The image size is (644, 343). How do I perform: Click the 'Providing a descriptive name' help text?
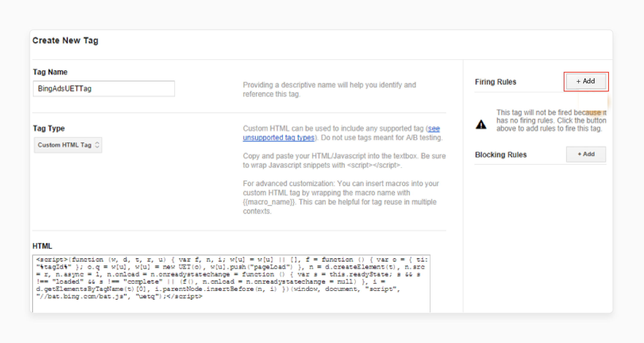(330, 89)
